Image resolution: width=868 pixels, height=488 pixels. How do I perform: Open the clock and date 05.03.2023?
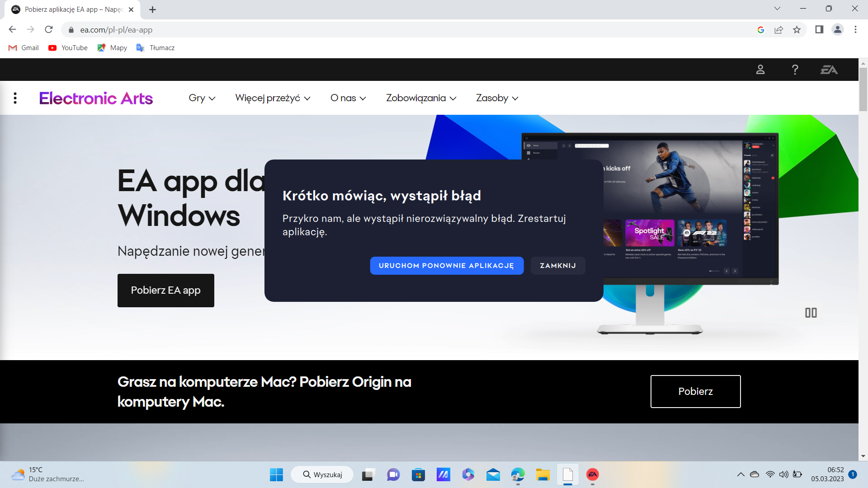coord(827,474)
